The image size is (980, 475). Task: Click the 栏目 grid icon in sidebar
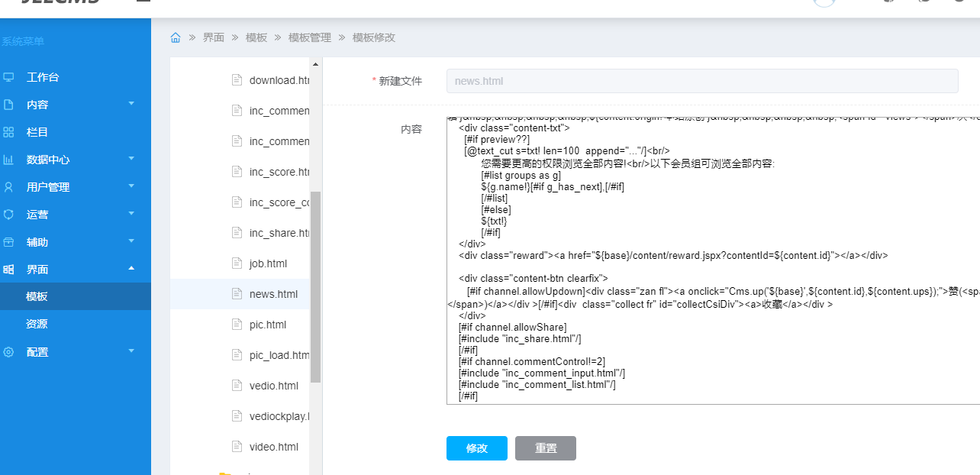[8, 132]
